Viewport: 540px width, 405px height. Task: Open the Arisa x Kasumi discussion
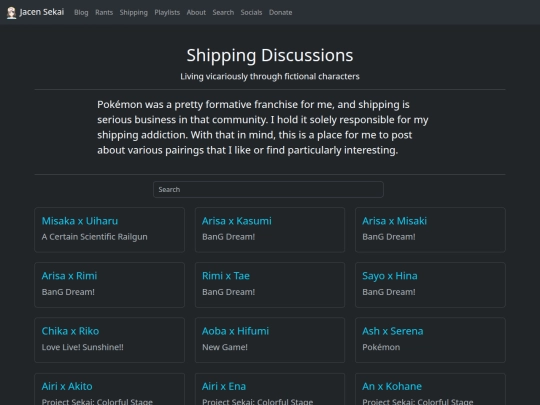pos(237,221)
